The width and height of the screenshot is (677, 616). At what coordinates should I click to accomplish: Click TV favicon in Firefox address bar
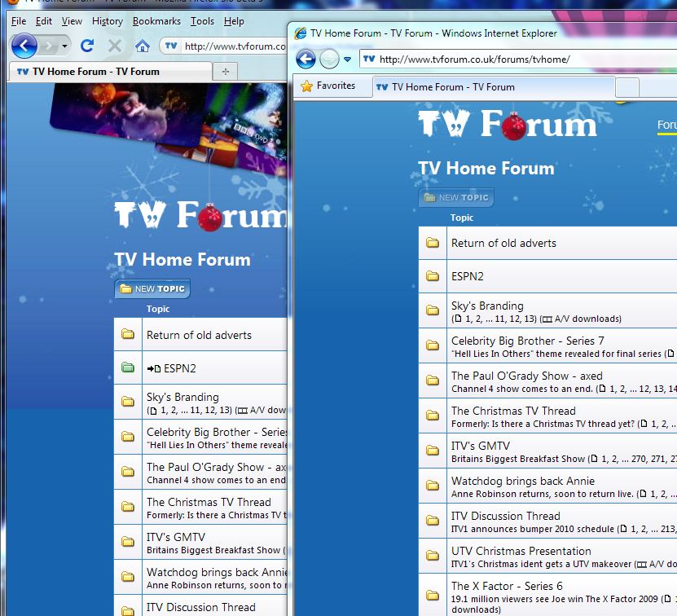click(x=171, y=46)
